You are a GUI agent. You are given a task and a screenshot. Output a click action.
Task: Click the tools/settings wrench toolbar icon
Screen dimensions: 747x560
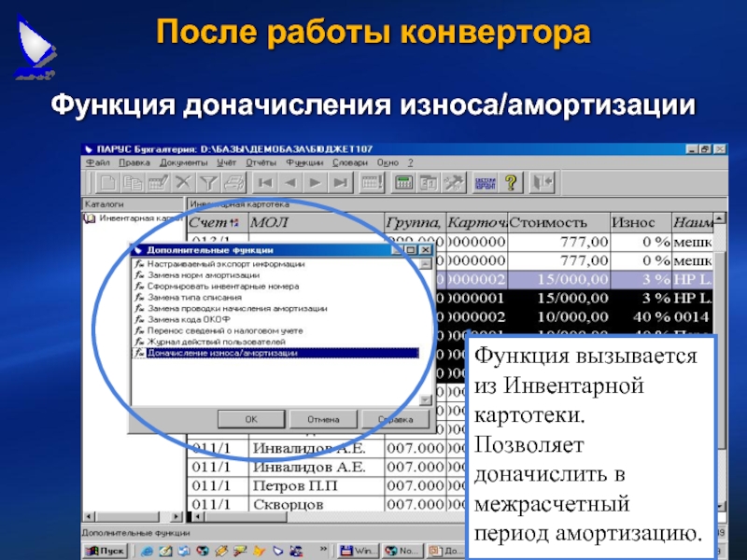point(454,182)
